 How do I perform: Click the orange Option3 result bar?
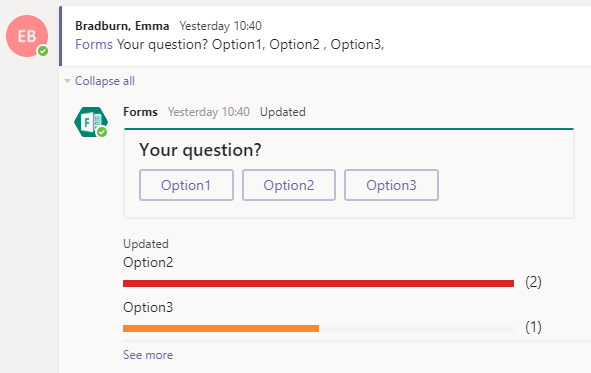tap(221, 329)
